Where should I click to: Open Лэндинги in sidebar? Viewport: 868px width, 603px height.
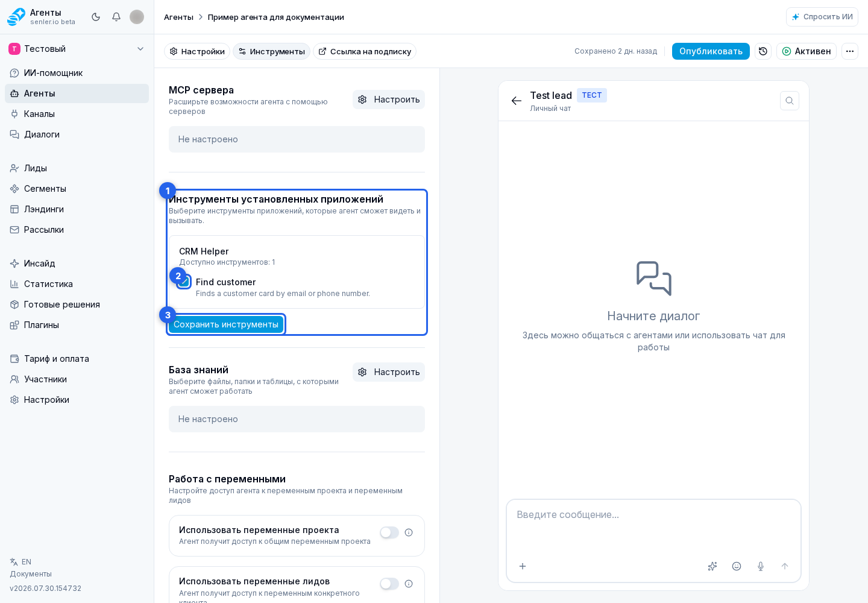pos(77,209)
